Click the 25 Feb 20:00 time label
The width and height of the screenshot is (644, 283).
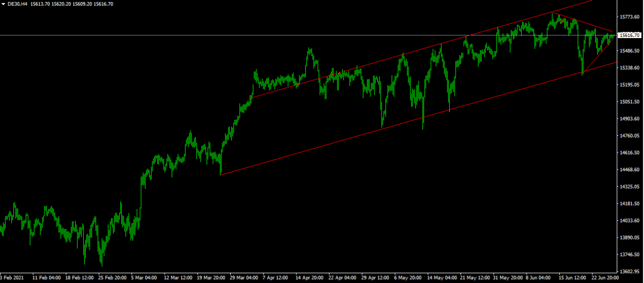(x=113, y=278)
